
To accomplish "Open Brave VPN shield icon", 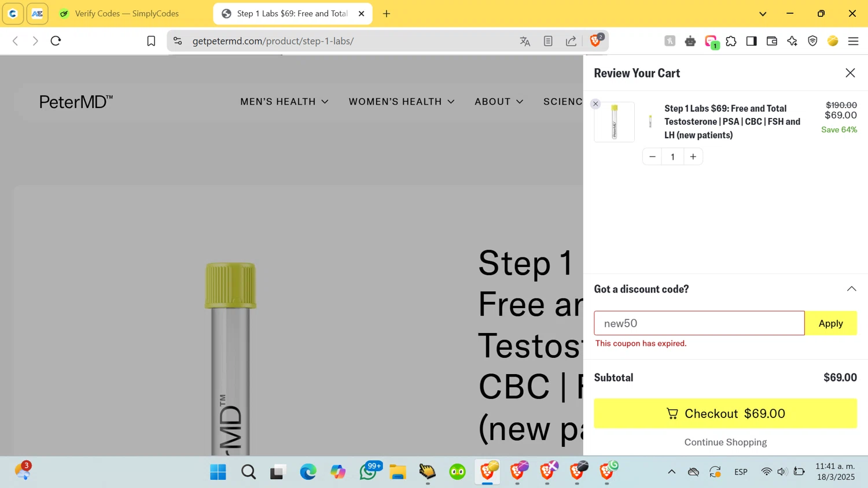I will tap(812, 41).
